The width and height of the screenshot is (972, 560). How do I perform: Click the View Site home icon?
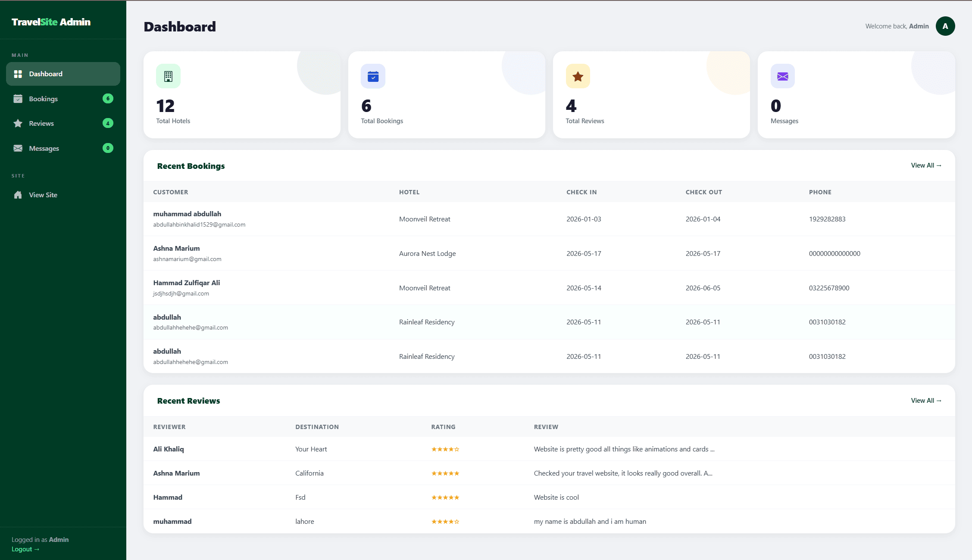(18, 195)
